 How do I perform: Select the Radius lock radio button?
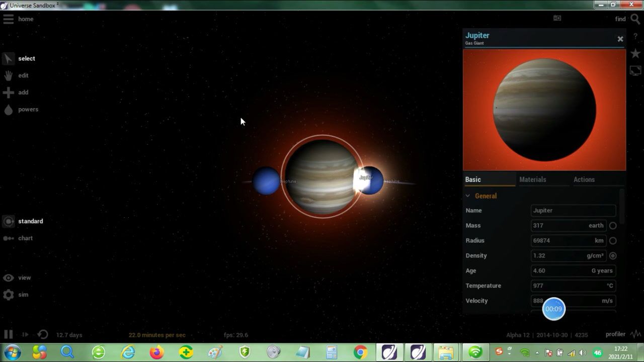pyautogui.click(x=613, y=241)
